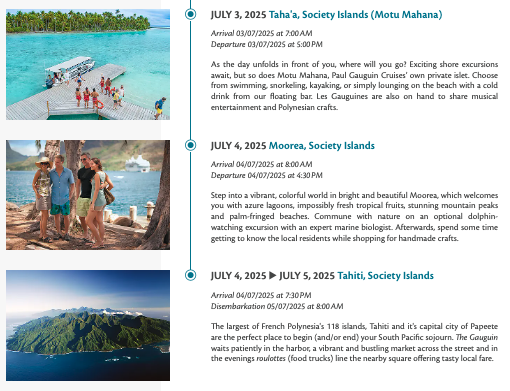
Task: Click the Tahiti timeline marker circle
Action: click(x=190, y=275)
